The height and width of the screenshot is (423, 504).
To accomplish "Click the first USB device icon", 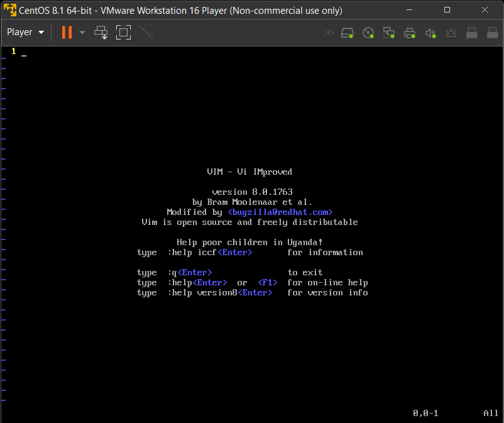I will tap(472, 33).
